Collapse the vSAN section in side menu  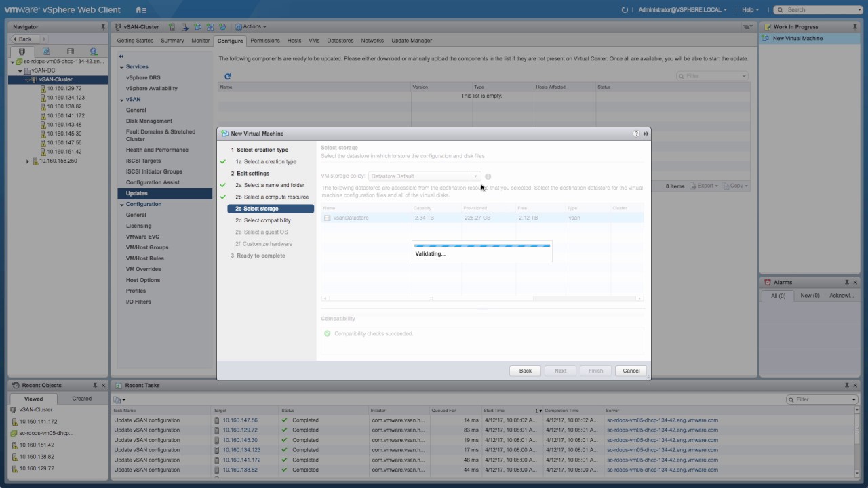(122, 100)
